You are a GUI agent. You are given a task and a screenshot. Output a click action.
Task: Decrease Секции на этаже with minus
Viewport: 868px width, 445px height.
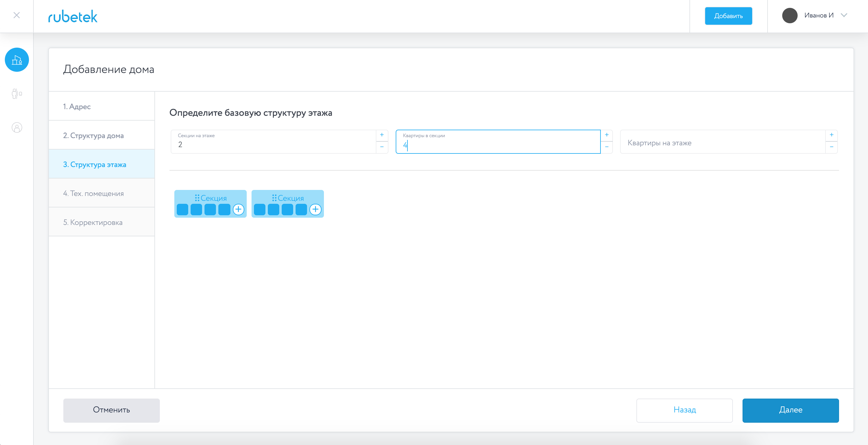tap(382, 147)
